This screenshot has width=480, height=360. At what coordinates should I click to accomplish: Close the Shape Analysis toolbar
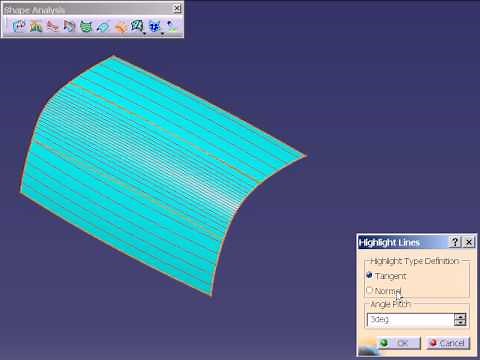[177, 8]
